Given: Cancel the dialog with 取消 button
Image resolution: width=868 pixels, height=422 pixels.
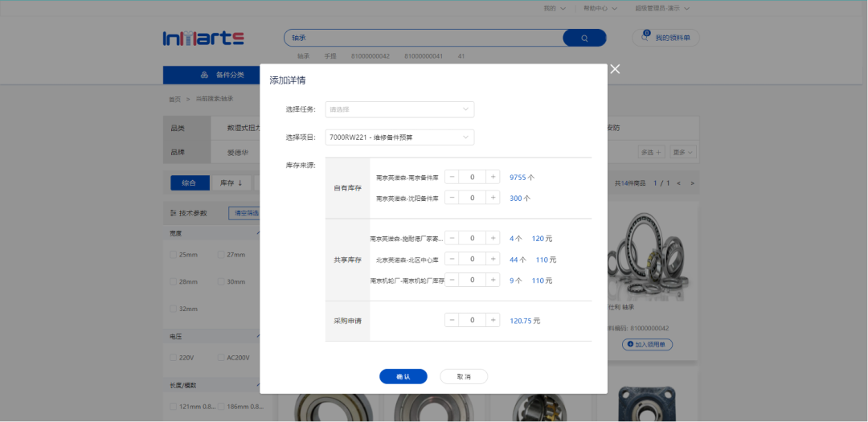Looking at the screenshot, I should coord(464,377).
